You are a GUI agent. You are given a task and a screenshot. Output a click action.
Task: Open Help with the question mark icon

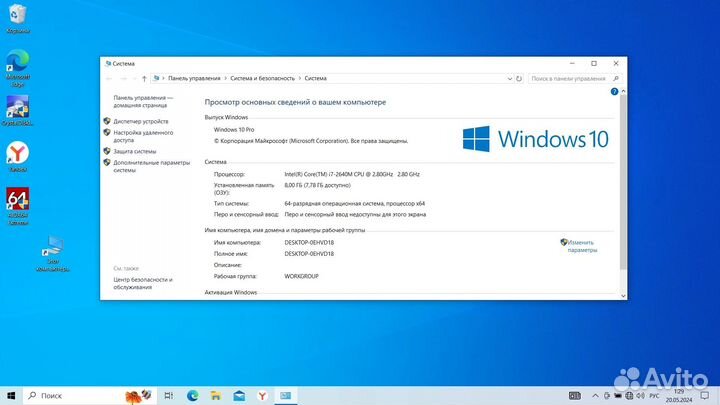[614, 92]
